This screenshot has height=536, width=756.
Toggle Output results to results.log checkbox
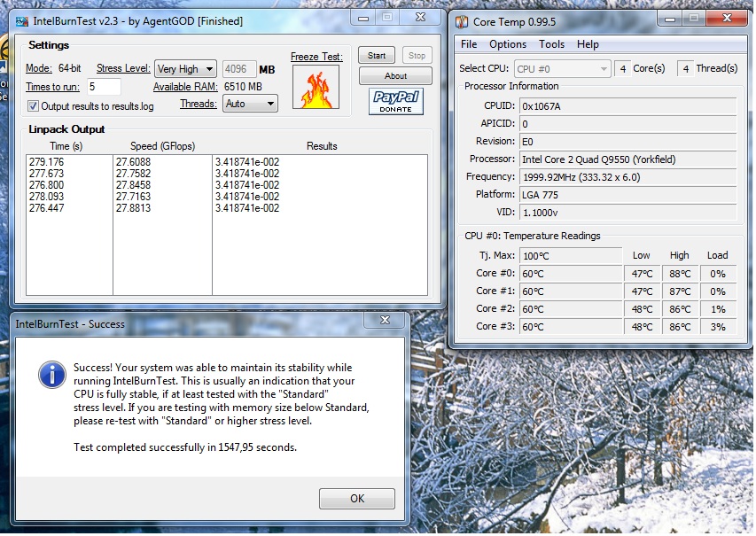(x=34, y=106)
